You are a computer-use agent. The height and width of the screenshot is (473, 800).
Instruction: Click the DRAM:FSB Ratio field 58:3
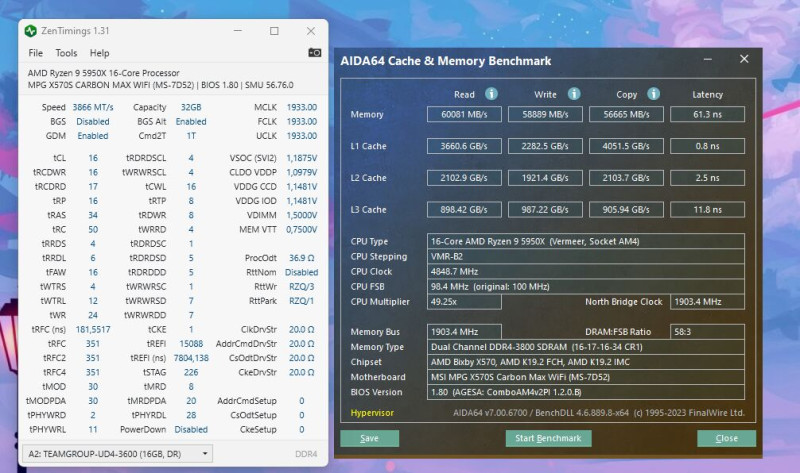708,332
